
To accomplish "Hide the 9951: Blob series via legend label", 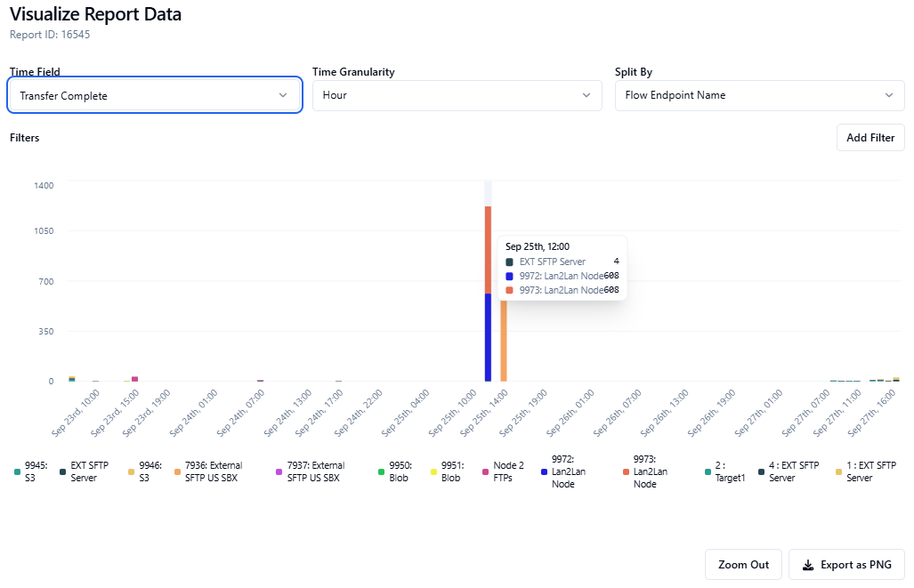I will point(451,471).
